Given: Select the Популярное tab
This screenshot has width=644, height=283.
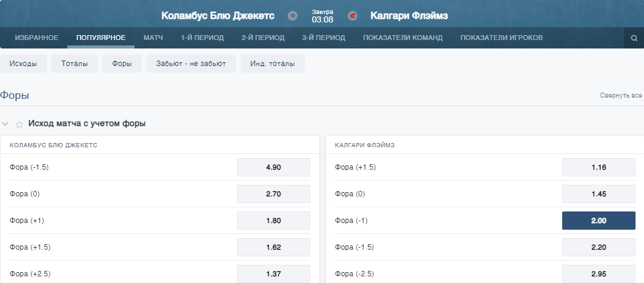Looking at the screenshot, I should [101, 38].
